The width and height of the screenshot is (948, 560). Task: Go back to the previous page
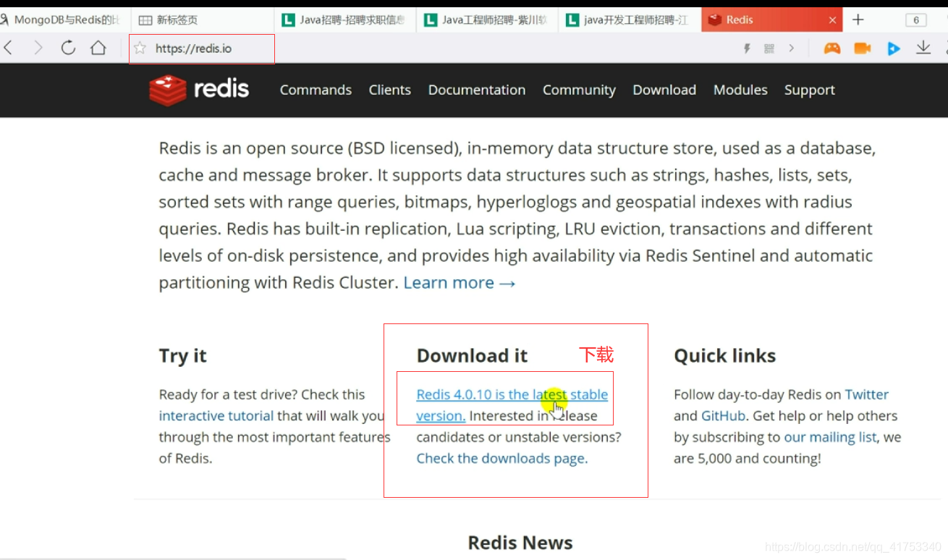(8, 48)
